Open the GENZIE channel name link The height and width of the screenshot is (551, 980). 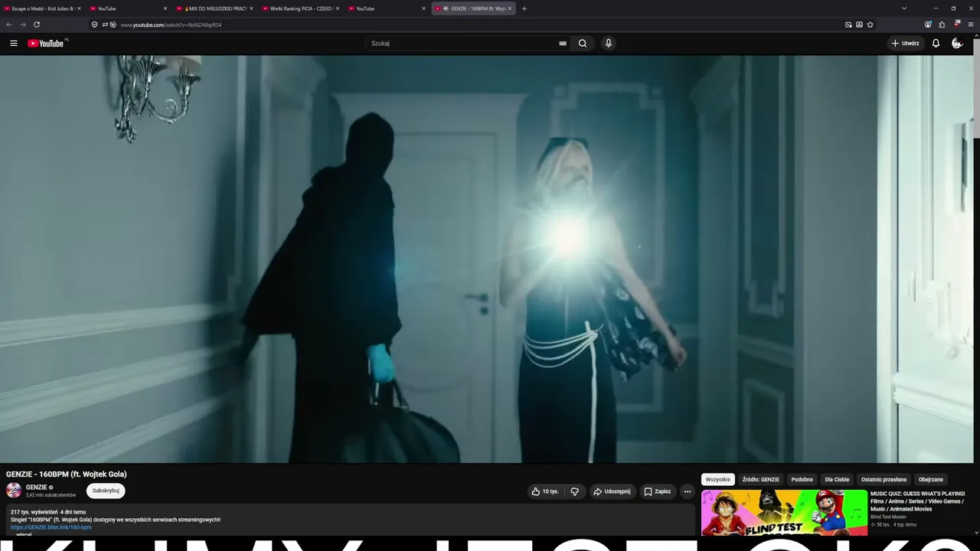coord(37,487)
